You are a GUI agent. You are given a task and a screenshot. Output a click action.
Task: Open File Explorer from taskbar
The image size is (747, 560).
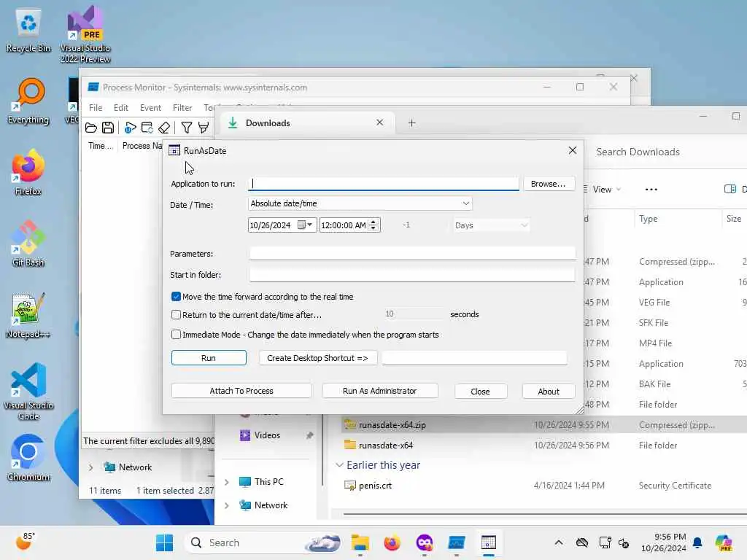(360, 542)
